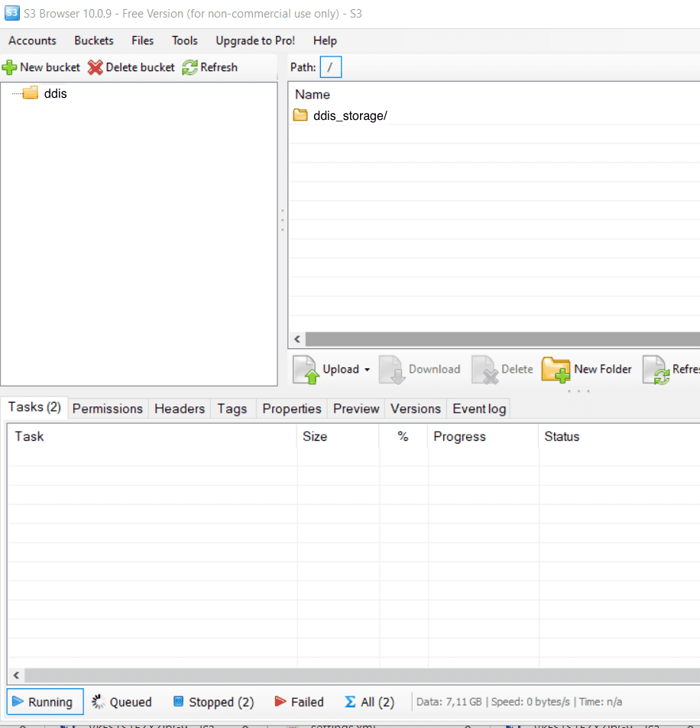Click the New bucket plus icon
Viewport: 700px width, 728px height.
coord(10,67)
